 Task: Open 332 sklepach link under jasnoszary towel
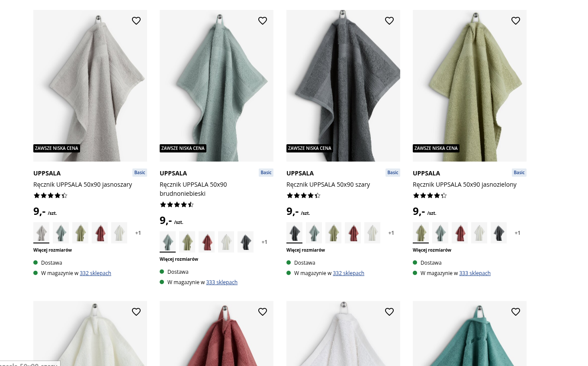[x=96, y=273]
